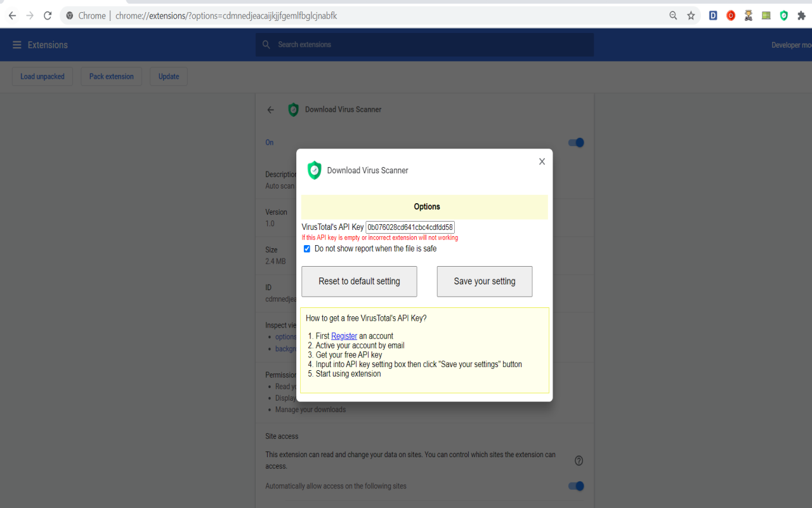Go back using the arrow beside Download Virus Scanner

pos(271,110)
